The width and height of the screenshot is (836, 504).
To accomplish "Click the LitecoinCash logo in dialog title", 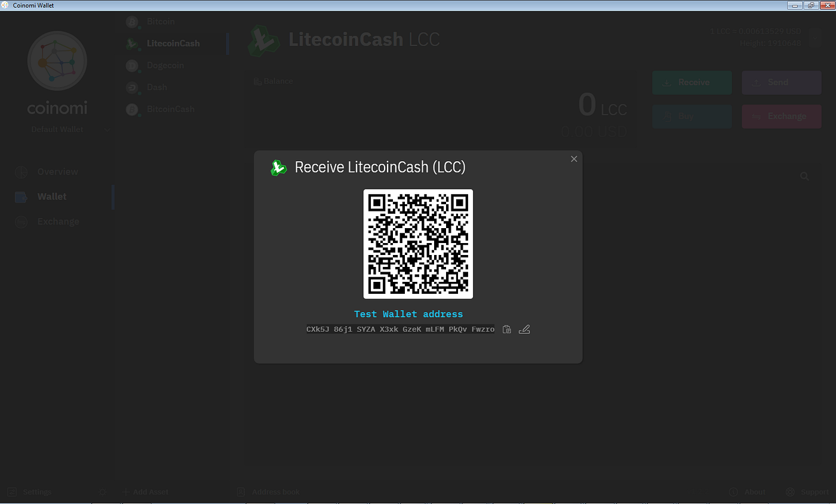I will (x=278, y=168).
